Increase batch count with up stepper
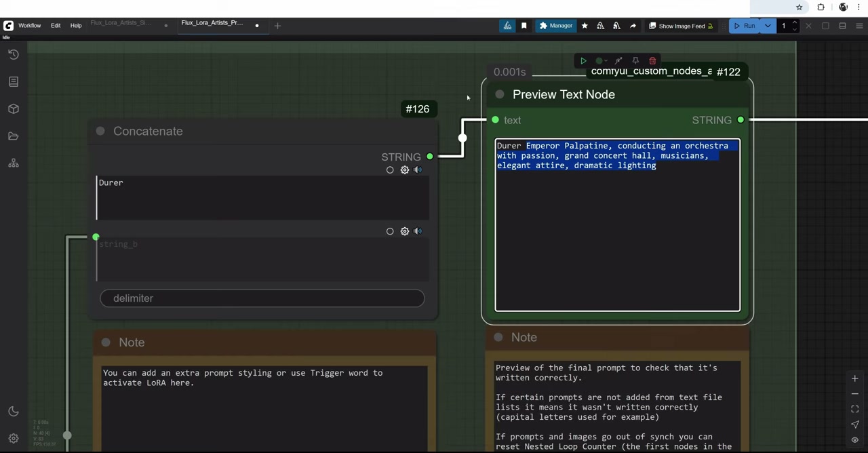 795,23
